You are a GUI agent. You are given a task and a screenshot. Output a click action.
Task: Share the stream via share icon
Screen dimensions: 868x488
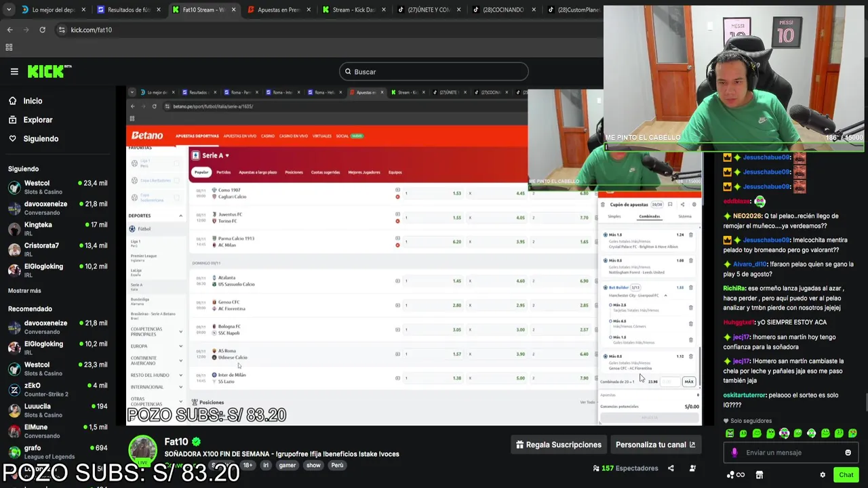click(671, 468)
